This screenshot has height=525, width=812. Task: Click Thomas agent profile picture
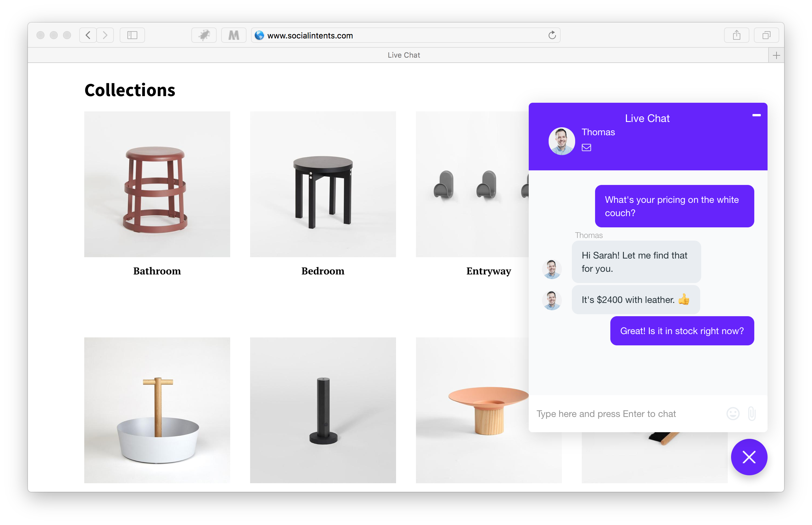561,140
